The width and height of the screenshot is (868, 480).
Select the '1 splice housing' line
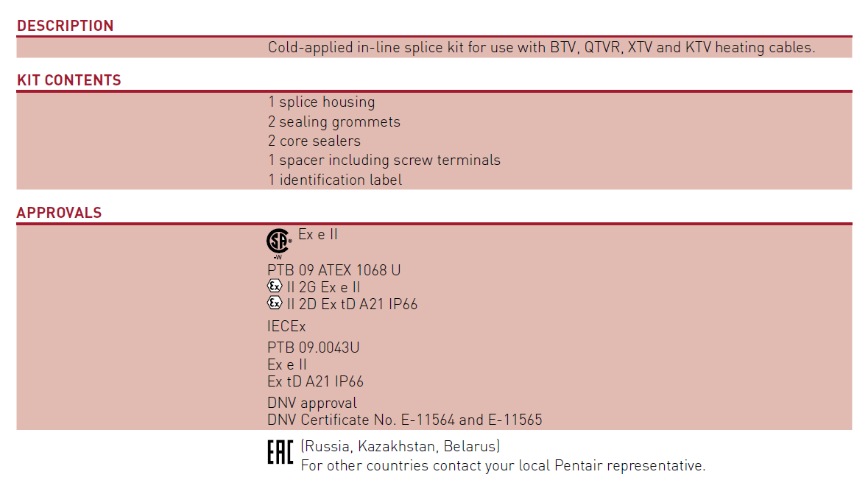pos(322,102)
